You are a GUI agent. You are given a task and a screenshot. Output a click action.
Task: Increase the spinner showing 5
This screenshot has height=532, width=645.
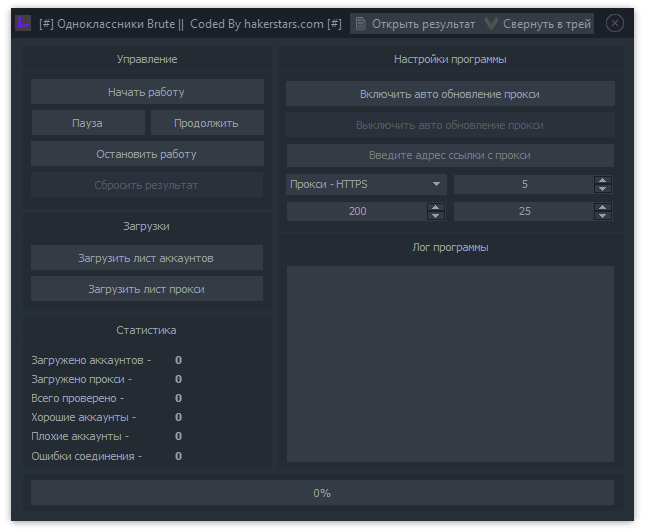[x=602, y=180]
